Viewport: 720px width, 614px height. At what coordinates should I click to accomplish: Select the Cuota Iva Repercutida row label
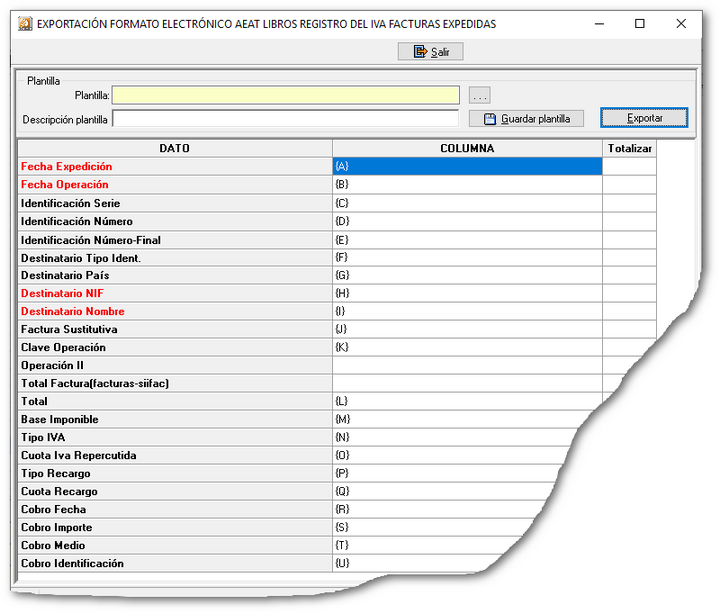(x=175, y=455)
